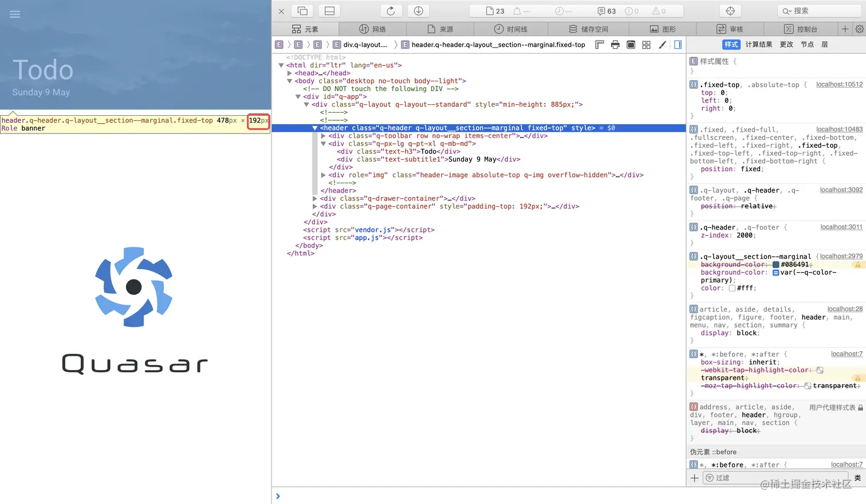Toggle the 类 classes button

click(x=857, y=478)
